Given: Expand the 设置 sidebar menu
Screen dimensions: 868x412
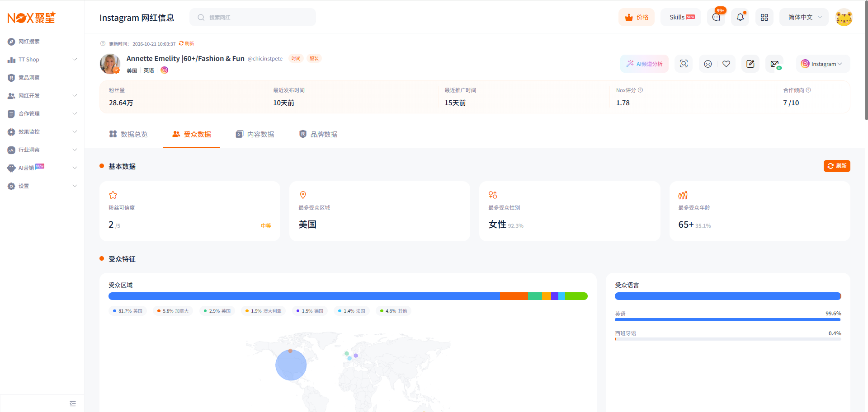Looking at the screenshot, I should click(x=42, y=186).
